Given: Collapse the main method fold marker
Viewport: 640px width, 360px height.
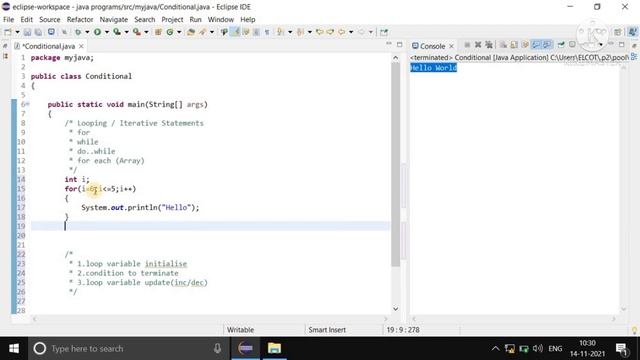Looking at the screenshot, I should click(x=28, y=104).
